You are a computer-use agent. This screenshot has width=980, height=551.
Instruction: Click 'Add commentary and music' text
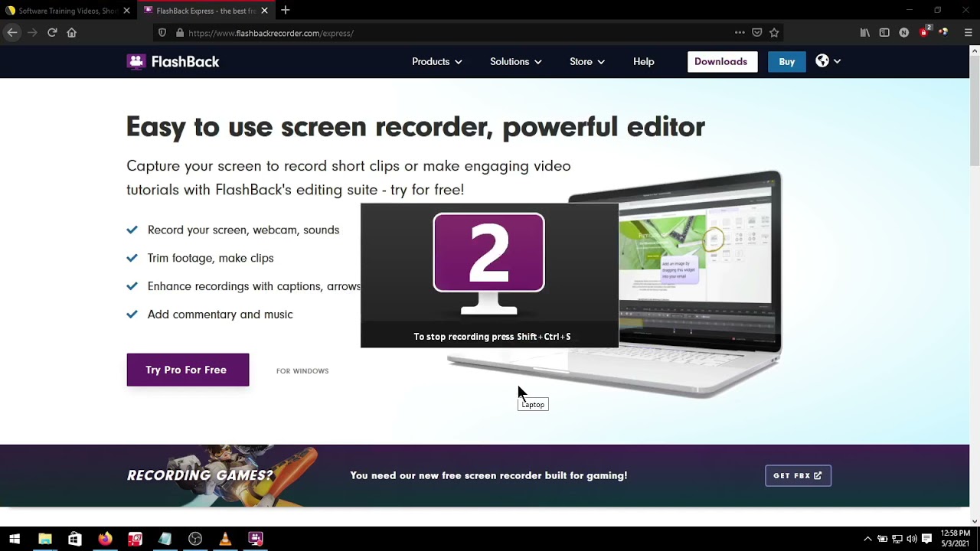pos(220,315)
